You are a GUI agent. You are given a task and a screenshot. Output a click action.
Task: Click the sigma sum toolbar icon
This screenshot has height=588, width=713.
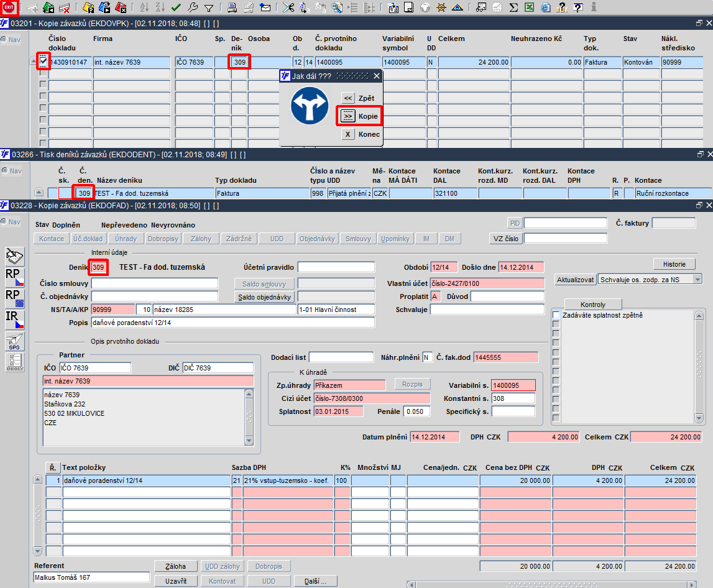[x=513, y=7]
